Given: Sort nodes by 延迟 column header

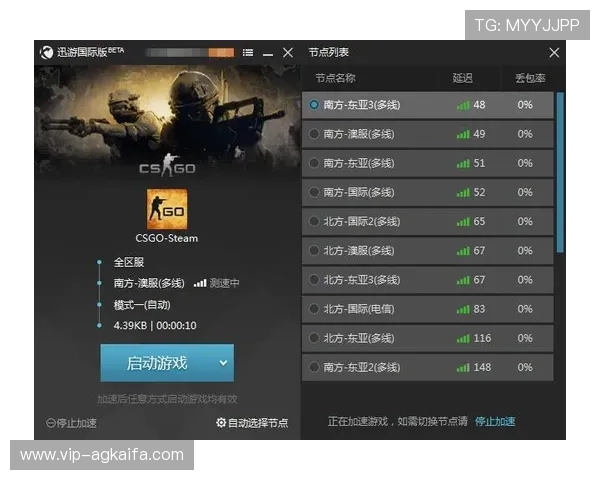Looking at the screenshot, I should pyautogui.click(x=462, y=78).
